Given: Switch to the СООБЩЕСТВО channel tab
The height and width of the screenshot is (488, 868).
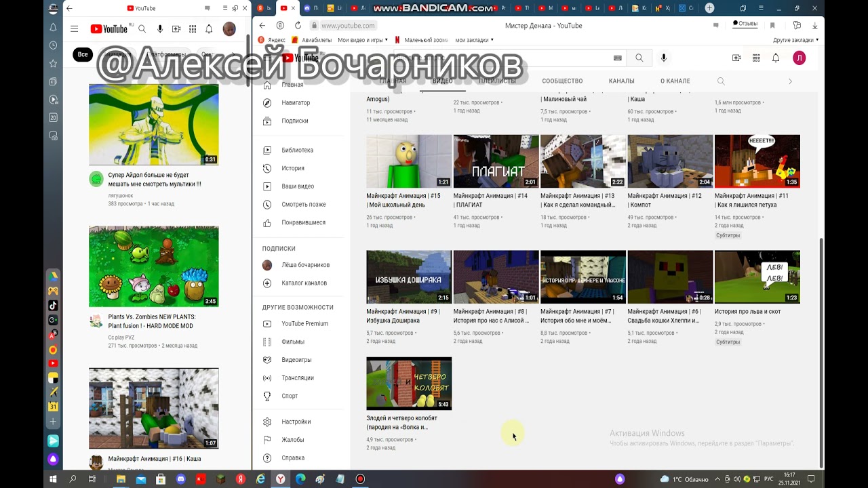Looking at the screenshot, I should coord(562,81).
